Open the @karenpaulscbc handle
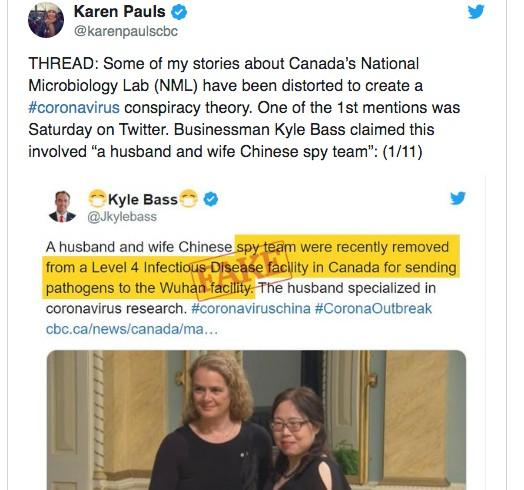This screenshot has width=524, height=490. pyautogui.click(x=126, y=31)
